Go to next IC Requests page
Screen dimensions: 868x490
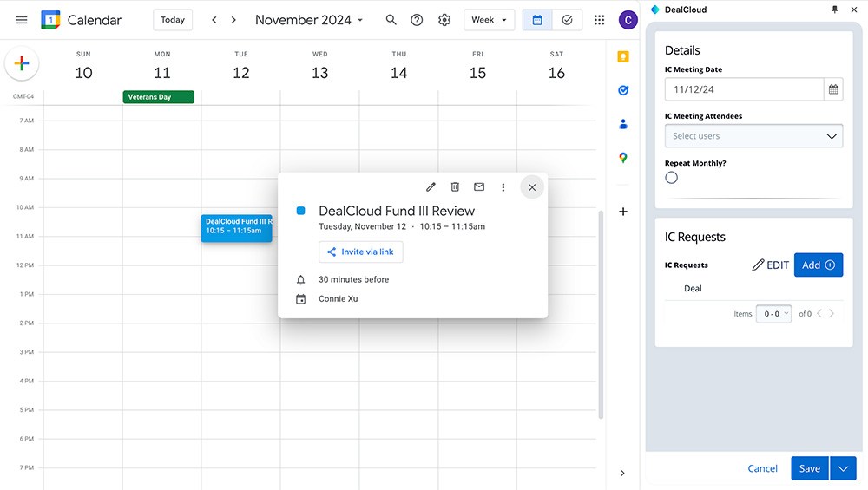[x=832, y=314]
